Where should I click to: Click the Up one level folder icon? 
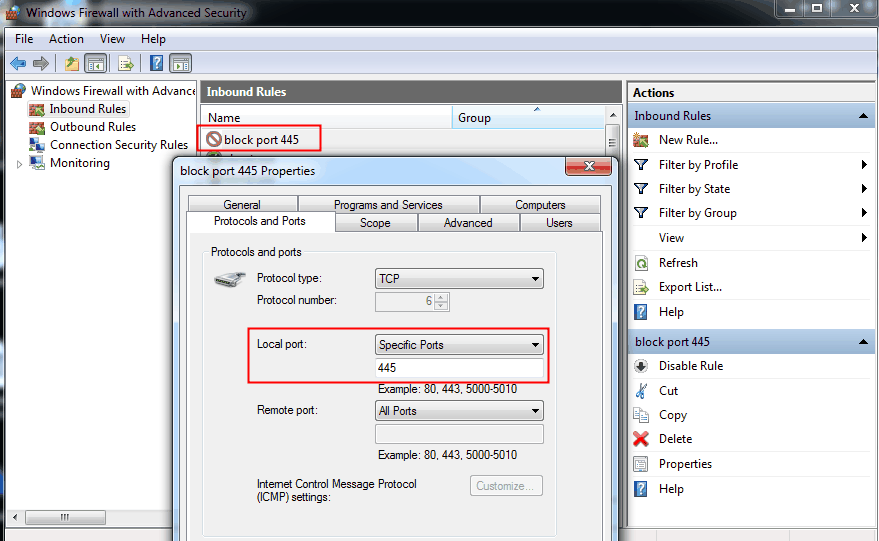click(71, 63)
